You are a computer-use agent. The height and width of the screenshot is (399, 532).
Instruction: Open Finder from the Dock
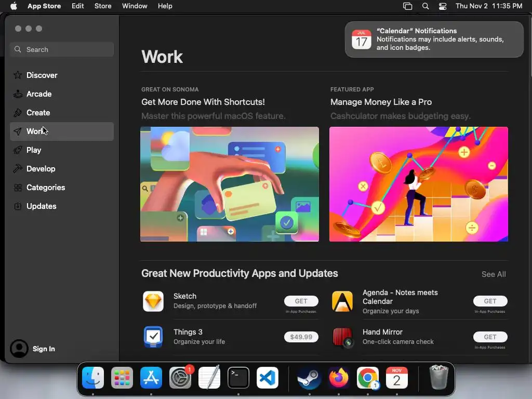pyautogui.click(x=93, y=378)
